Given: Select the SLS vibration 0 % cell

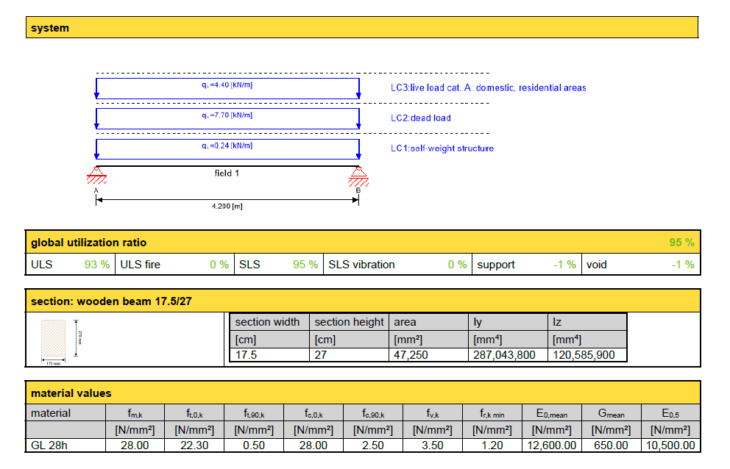Looking at the screenshot, I should coord(455,264).
